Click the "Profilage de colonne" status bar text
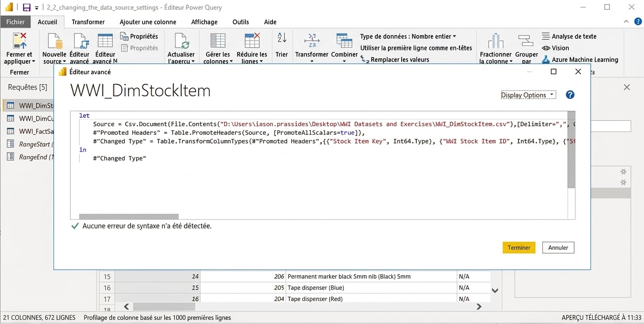 157,317
